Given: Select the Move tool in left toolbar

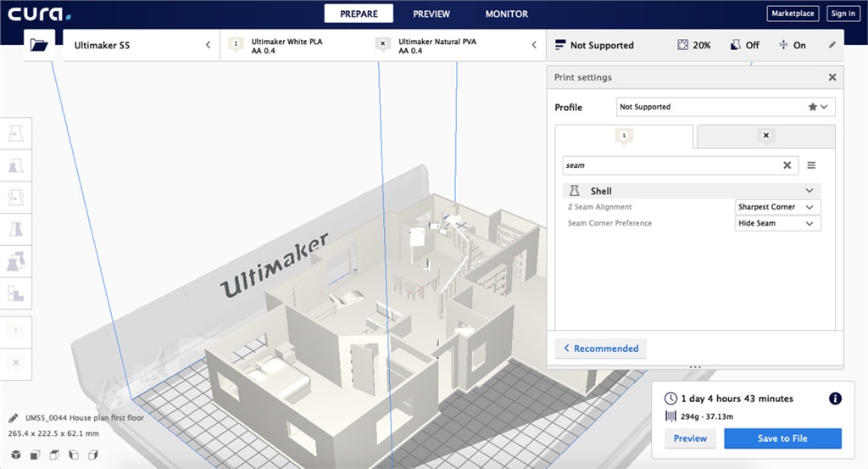Looking at the screenshot, I should (x=16, y=133).
